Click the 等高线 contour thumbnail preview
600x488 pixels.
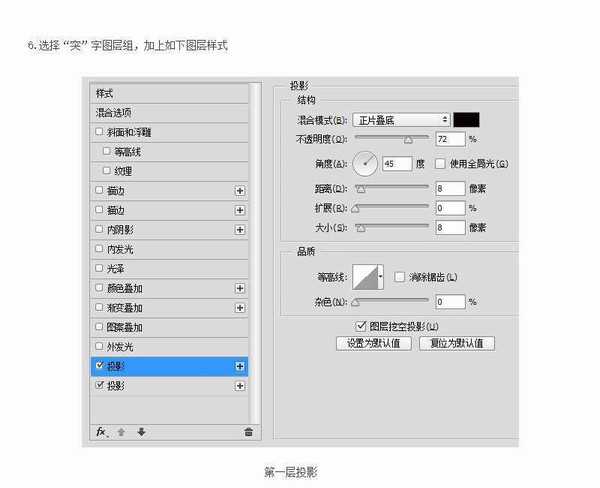(365, 276)
